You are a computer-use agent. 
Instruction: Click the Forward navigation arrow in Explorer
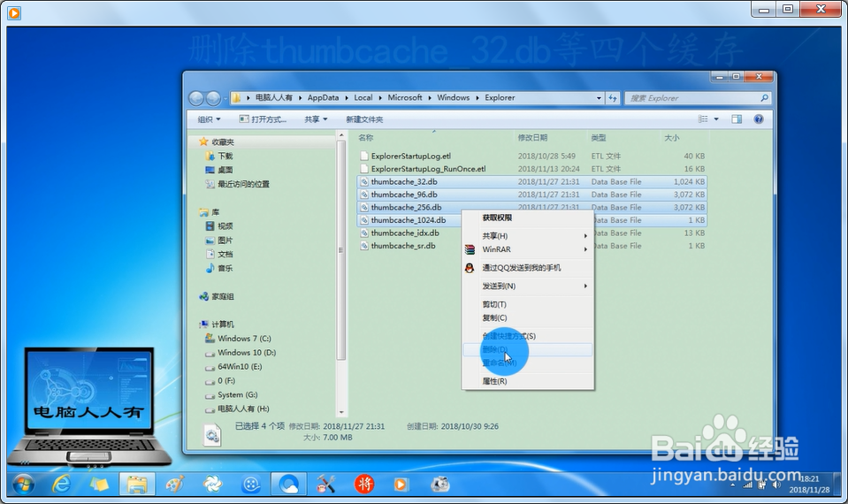213,98
